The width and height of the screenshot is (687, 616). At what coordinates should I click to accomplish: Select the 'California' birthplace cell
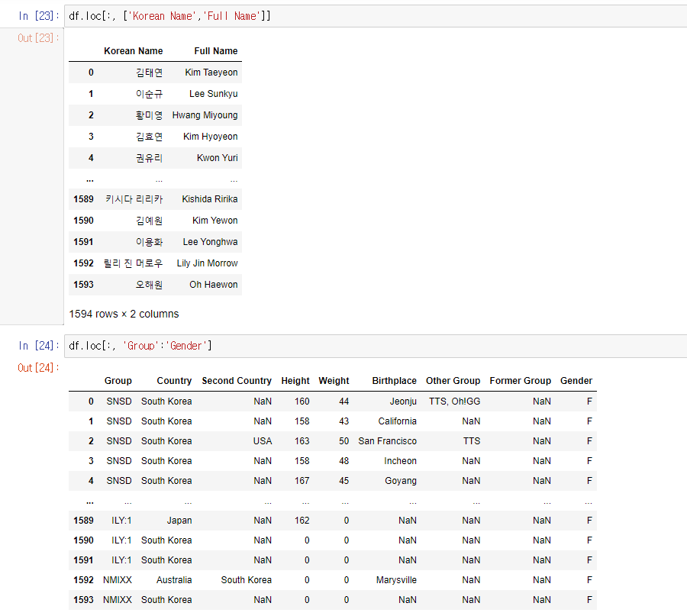click(398, 421)
